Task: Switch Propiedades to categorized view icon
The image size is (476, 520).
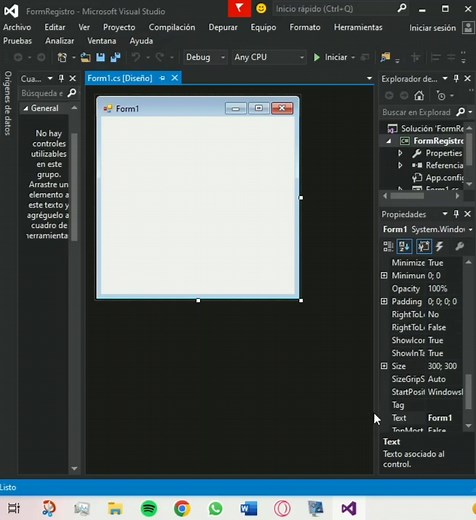Action: click(388, 247)
